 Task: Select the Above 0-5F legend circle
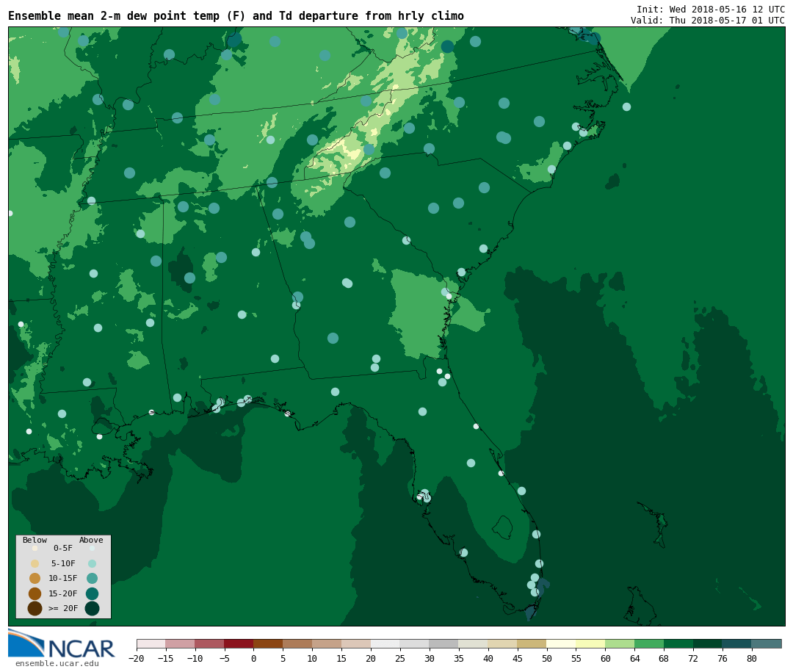(x=92, y=548)
